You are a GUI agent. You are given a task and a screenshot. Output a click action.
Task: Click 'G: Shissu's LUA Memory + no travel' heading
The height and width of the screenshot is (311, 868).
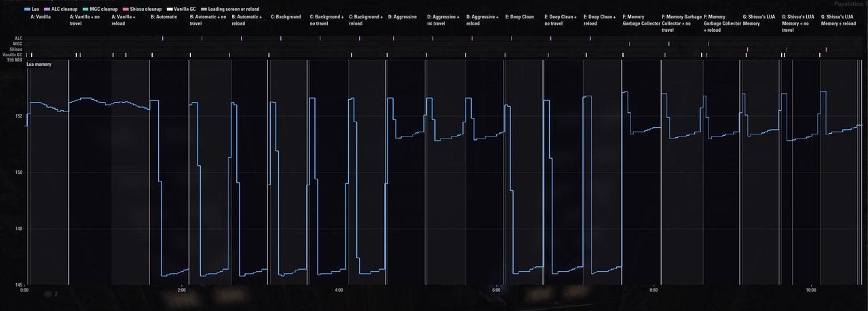799,23
